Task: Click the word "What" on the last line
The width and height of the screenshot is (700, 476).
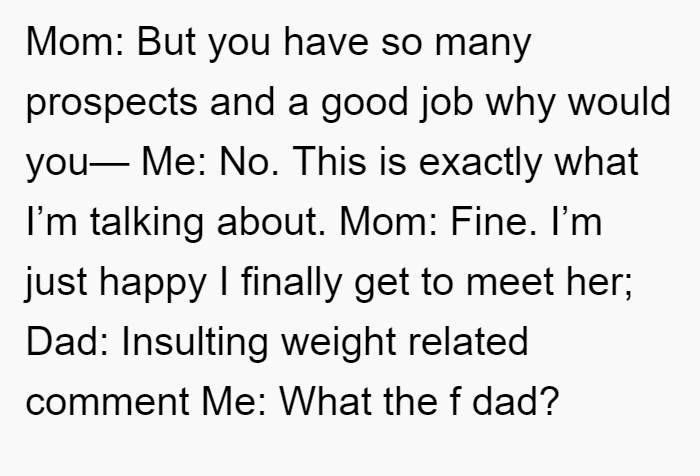Action: click(x=325, y=401)
